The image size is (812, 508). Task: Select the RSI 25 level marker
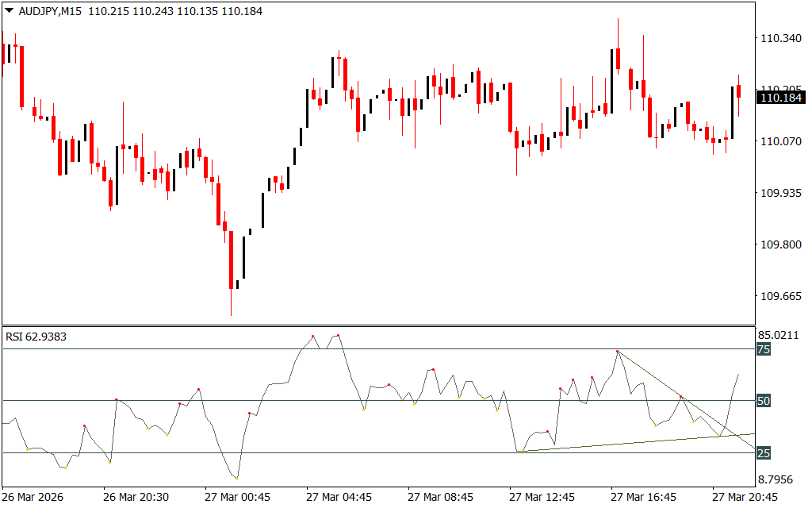[x=764, y=453]
